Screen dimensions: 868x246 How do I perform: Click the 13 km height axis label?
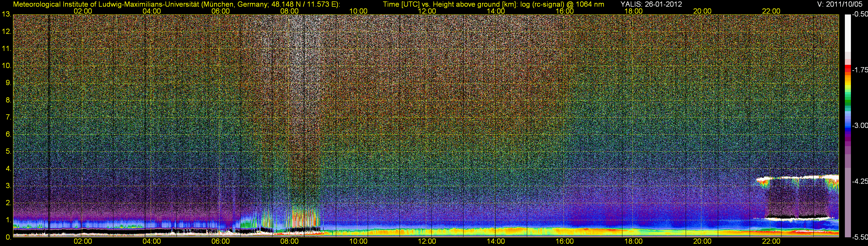[6, 14]
